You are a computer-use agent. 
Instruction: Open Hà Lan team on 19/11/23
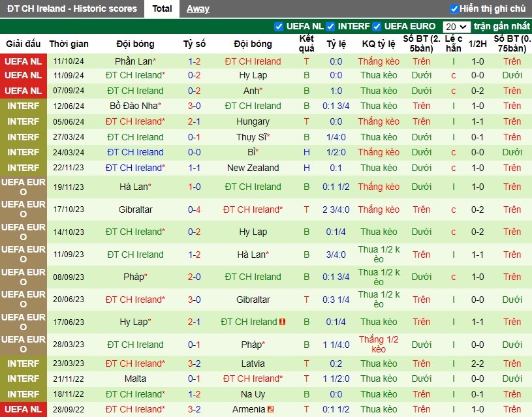(135, 187)
